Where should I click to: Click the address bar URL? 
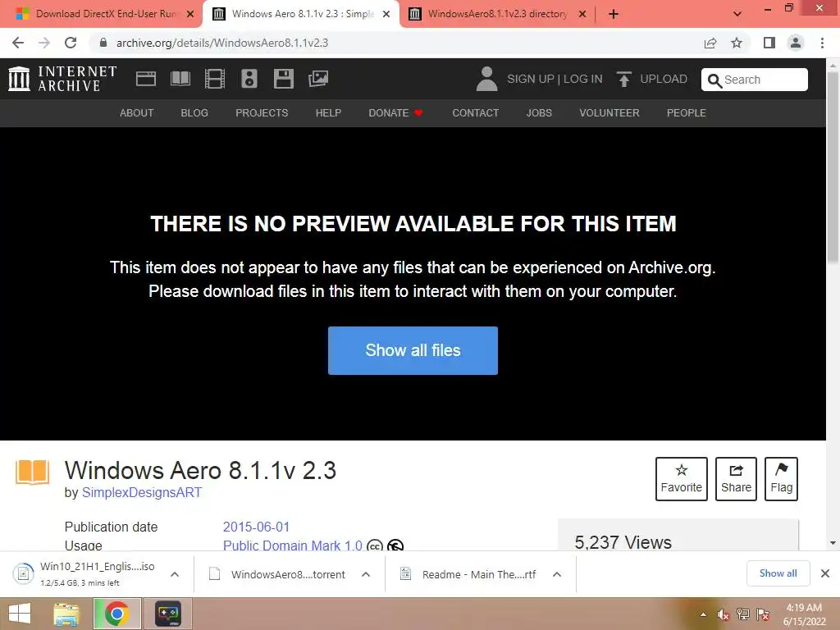(x=222, y=43)
